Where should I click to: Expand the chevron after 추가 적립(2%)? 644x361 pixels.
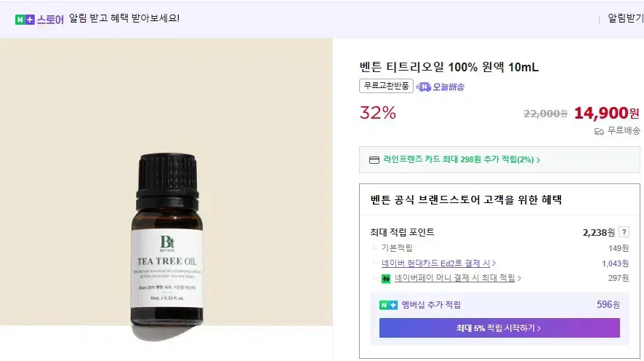538,160
